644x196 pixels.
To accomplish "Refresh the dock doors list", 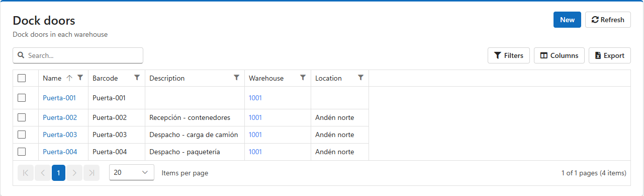I will (x=608, y=20).
